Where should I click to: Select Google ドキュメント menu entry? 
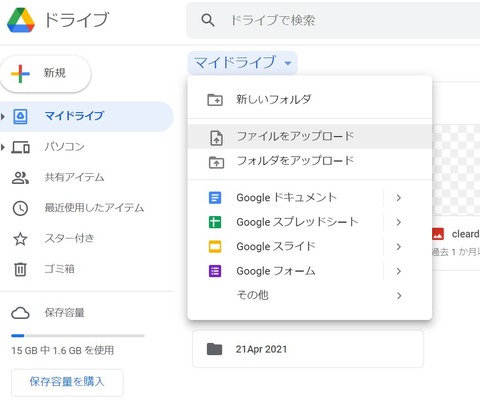coord(310,198)
